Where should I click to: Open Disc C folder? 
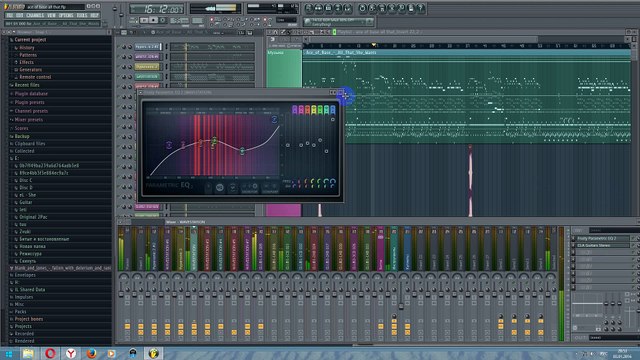tap(25, 180)
